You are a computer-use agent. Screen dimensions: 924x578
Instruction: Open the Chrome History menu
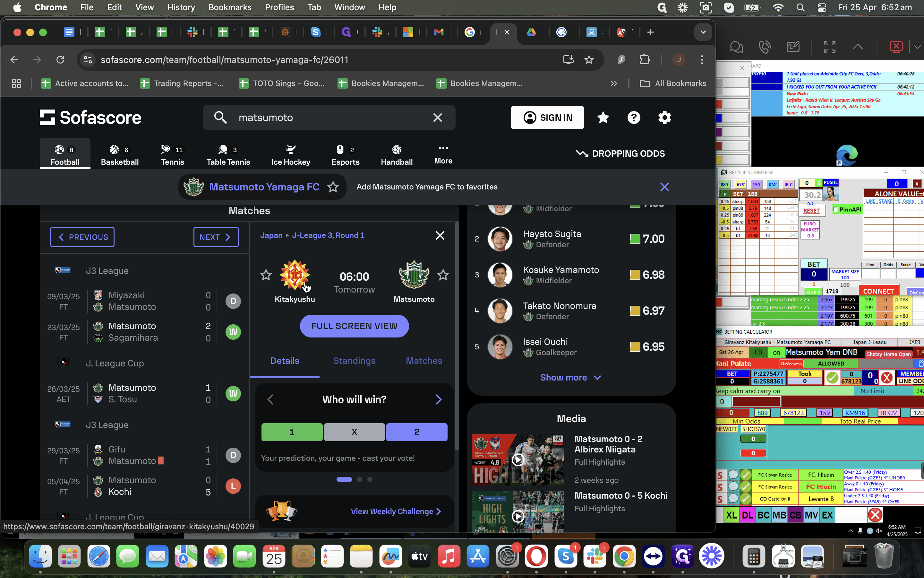tap(181, 7)
